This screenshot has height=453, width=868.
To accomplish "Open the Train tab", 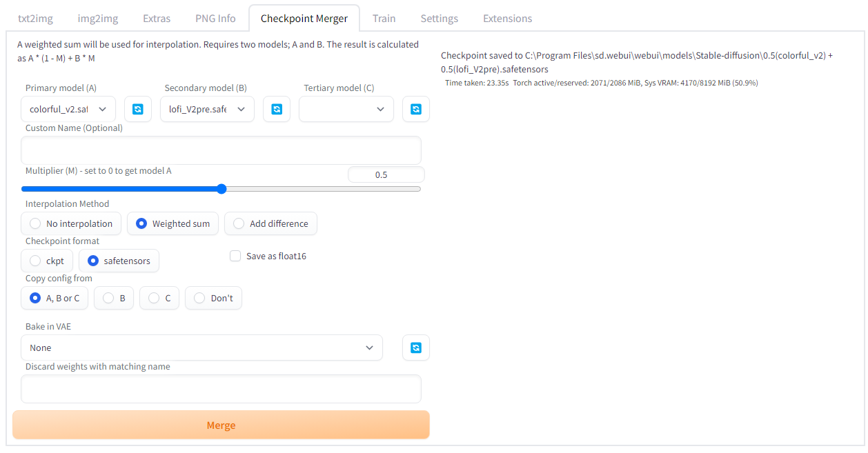I will tap(384, 18).
